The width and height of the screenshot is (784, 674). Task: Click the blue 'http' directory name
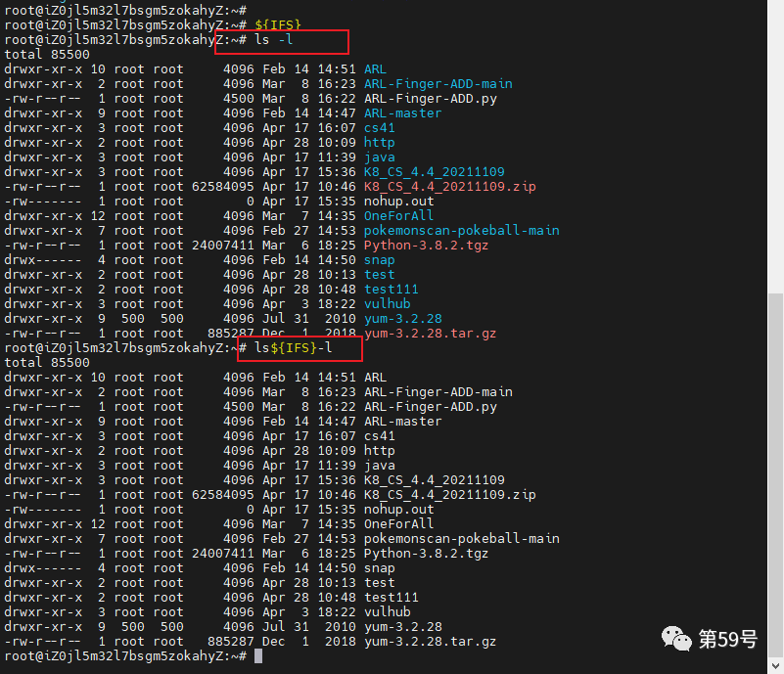[x=380, y=143]
